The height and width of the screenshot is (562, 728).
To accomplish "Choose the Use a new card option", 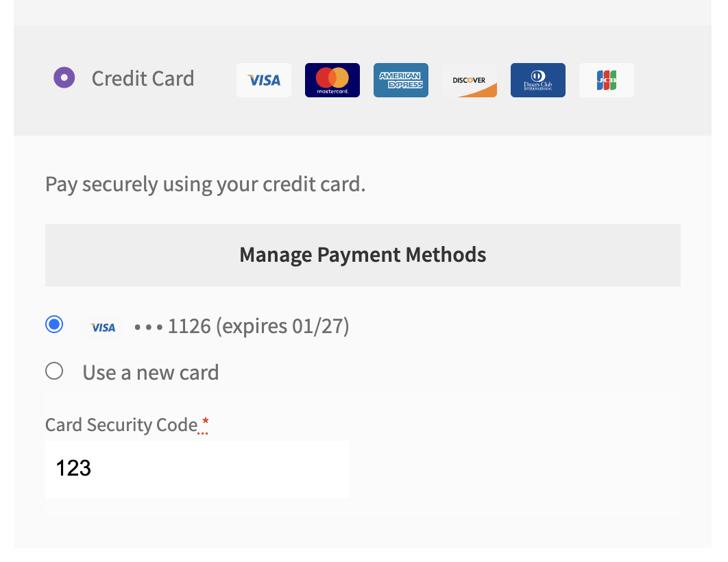I will click(53, 370).
